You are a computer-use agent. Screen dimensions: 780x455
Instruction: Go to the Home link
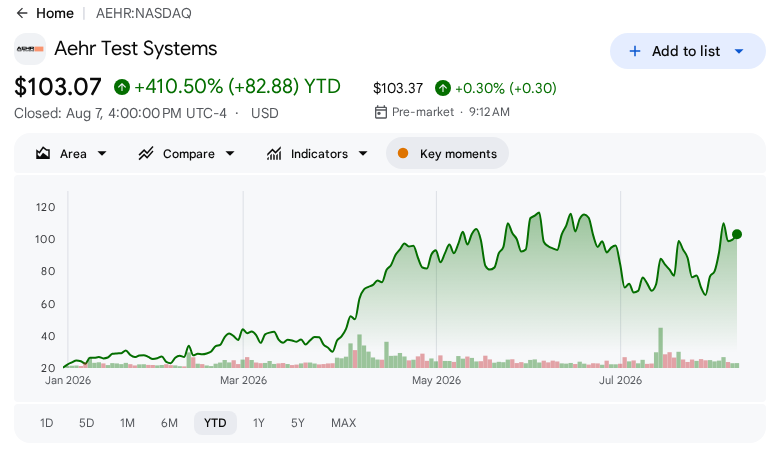pos(55,13)
